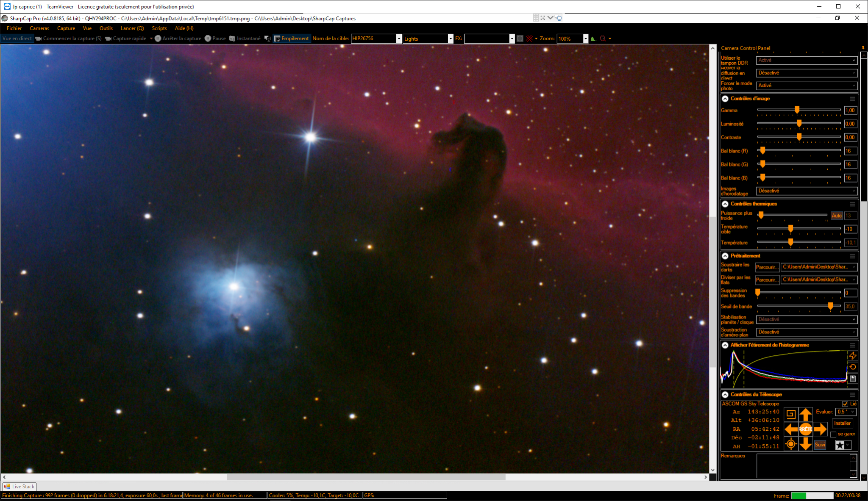Collapse the Contrôles du Télescope section
The image size is (868, 501).
click(725, 395)
